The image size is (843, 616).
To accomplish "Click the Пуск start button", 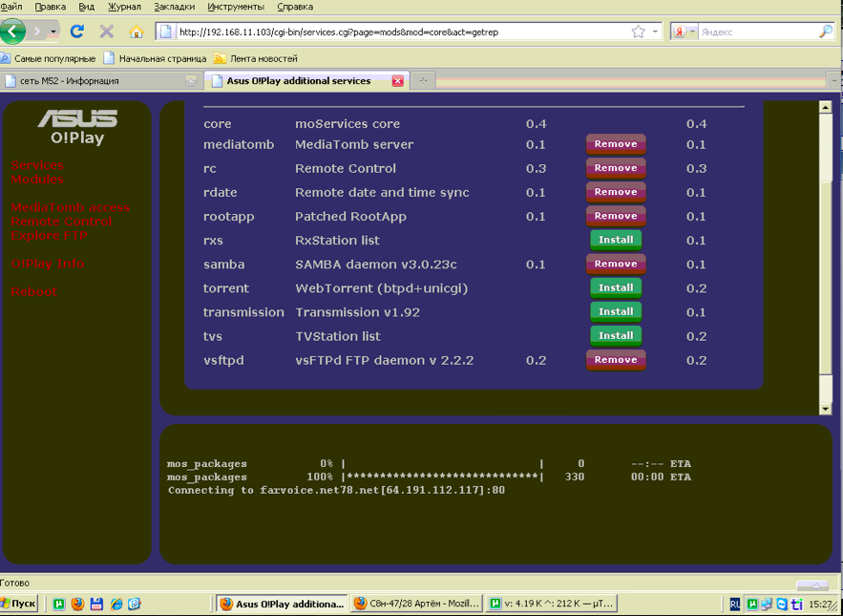I will 19,604.
